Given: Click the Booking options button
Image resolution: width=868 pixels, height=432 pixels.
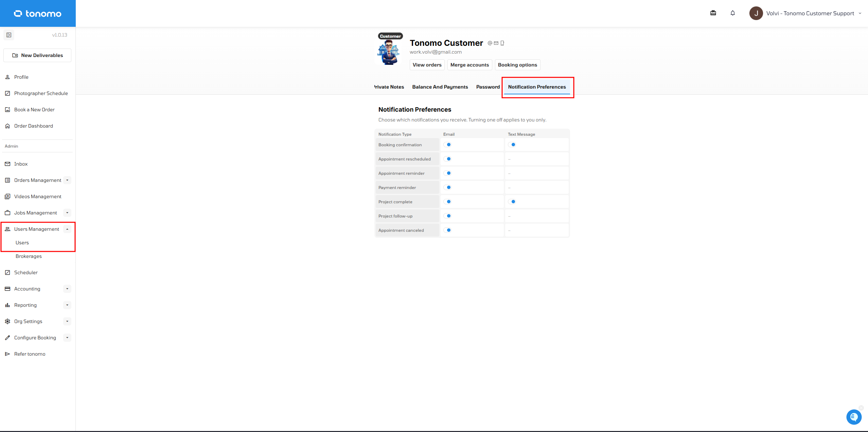Looking at the screenshot, I should [x=517, y=65].
